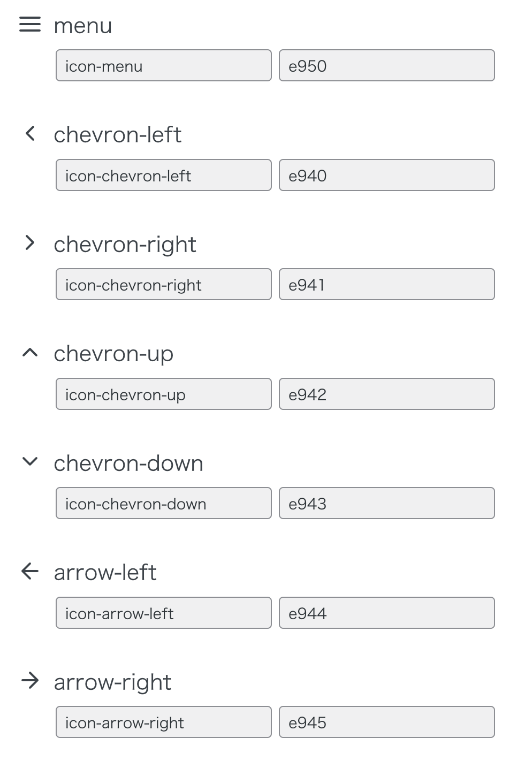Select the e950 code field
This screenshot has height=761, width=532.
pyautogui.click(x=387, y=66)
